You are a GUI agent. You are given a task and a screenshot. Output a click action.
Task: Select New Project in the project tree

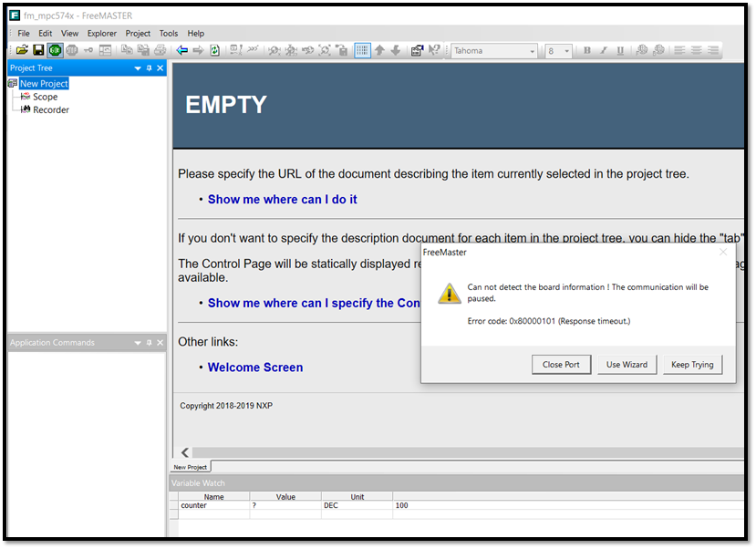(x=44, y=83)
